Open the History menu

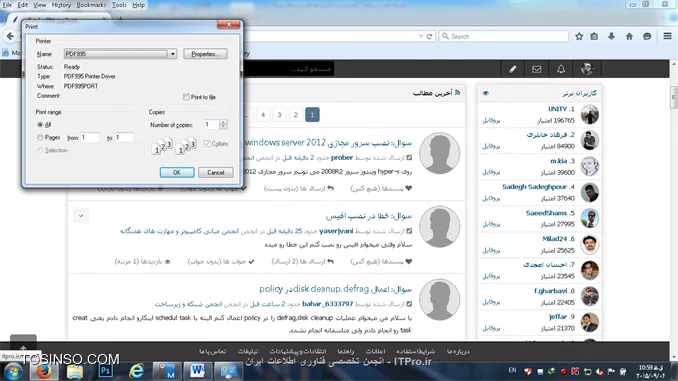[61, 5]
